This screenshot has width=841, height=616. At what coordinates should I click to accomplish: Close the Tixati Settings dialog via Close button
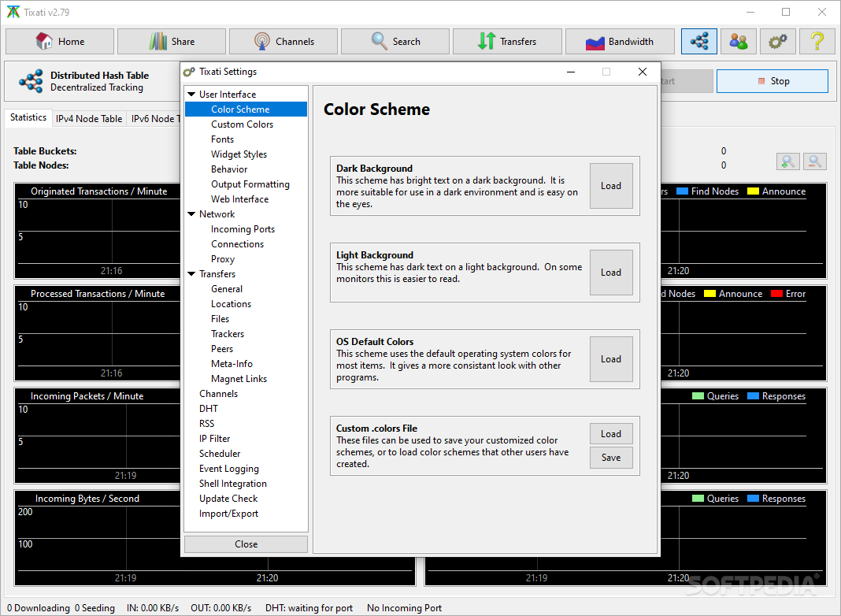246,544
